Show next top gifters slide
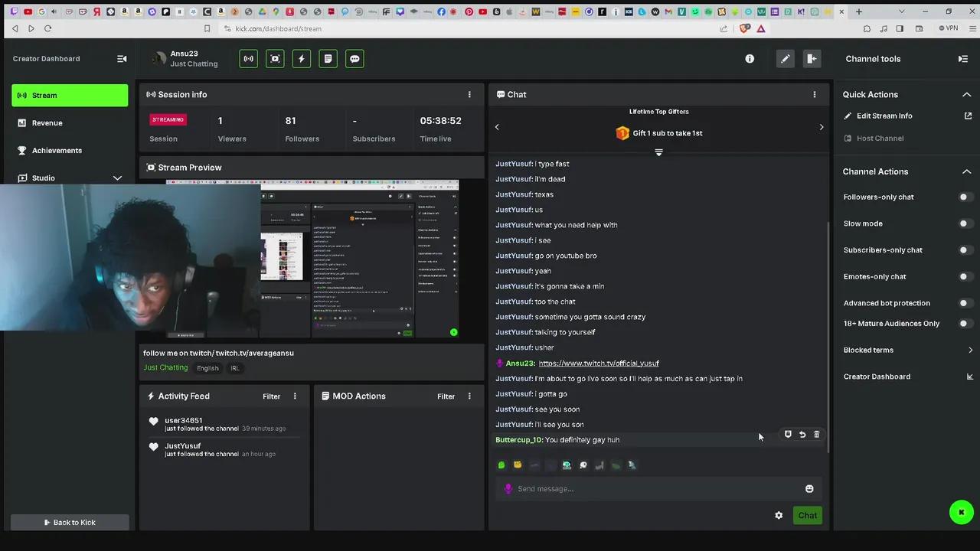Viewport: 980px width, 551px height. (x=822, y=127)
